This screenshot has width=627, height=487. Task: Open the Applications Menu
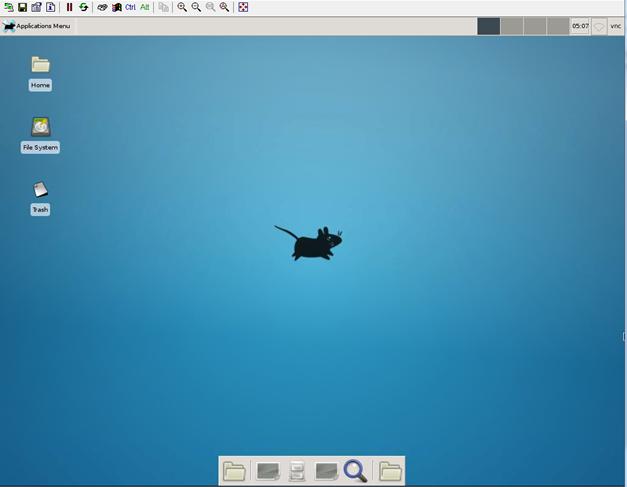tap(37, 26)
